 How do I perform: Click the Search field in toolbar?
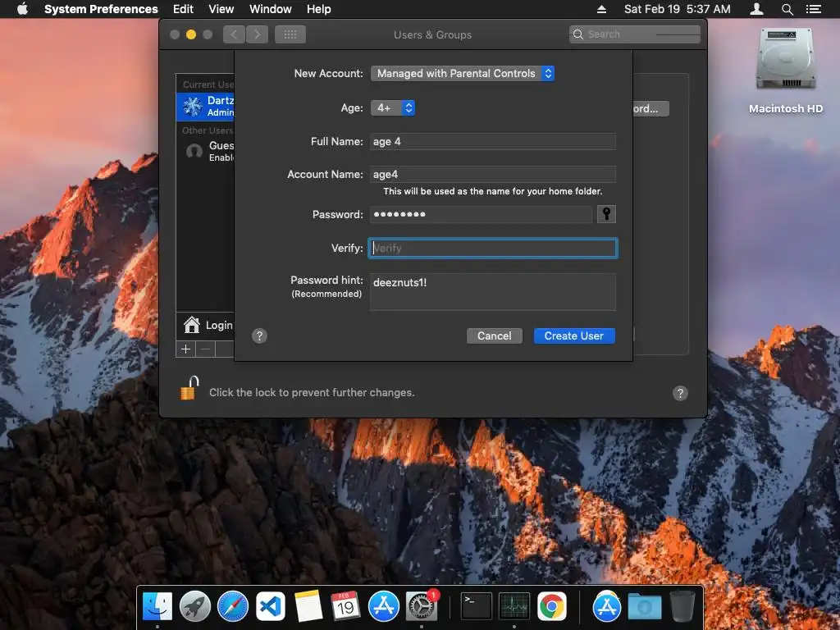pos(635,34)
